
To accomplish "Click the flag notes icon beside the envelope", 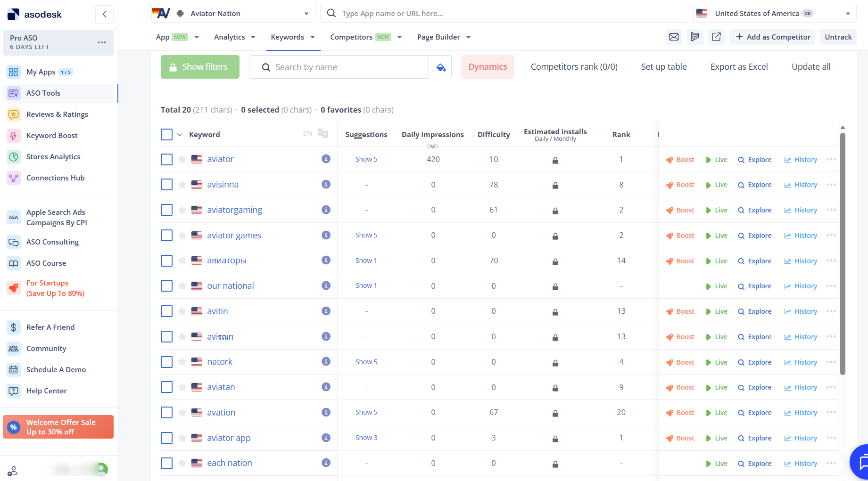I will tap(695, 37).
